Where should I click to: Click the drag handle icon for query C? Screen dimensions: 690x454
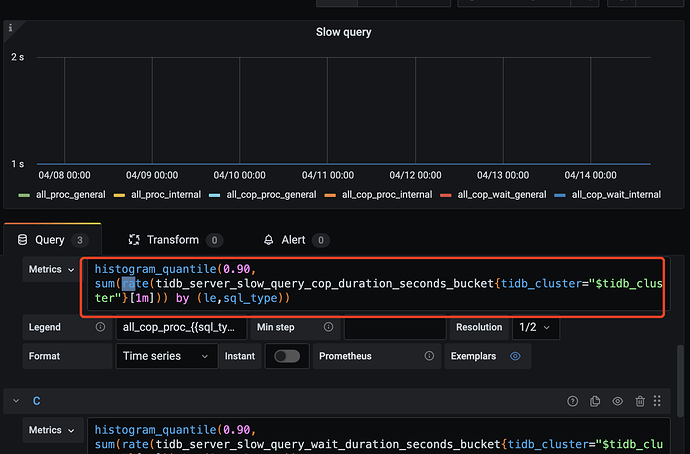tap(657, 401)
